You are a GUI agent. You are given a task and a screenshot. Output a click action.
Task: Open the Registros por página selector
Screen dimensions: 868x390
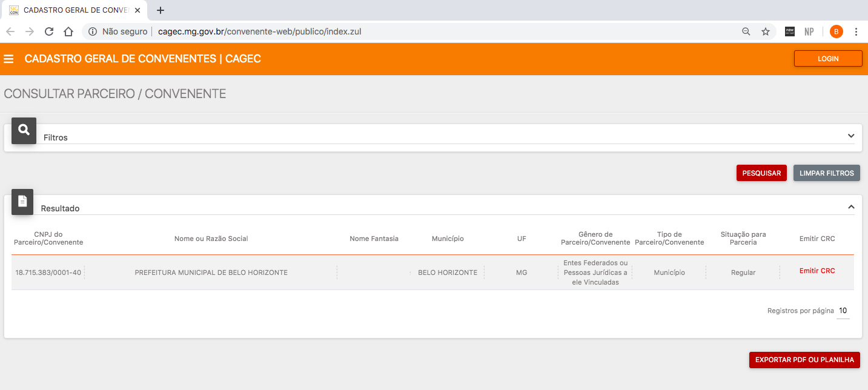pyautogui.click(x=843, y=311)
